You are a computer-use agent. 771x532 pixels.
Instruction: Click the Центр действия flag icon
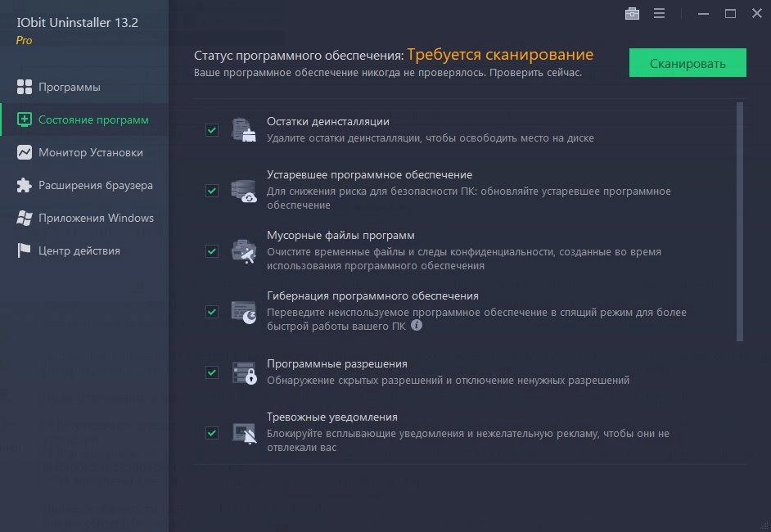[x=24, y=250]
